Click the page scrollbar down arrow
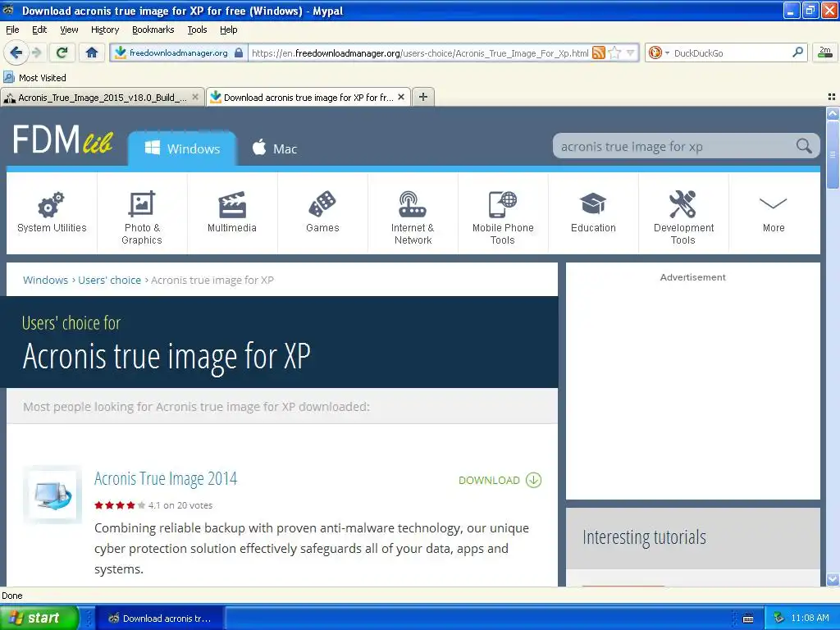 click(x=833, y=579)
